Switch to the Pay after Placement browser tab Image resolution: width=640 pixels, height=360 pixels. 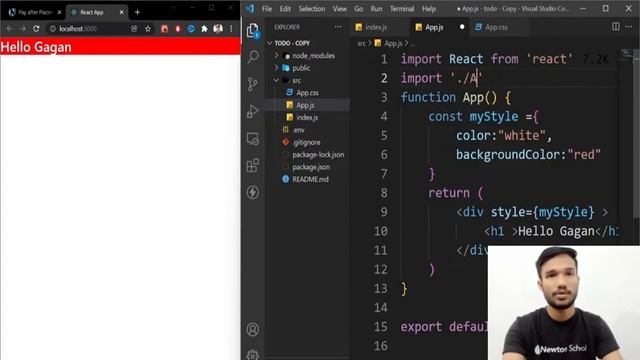tap(35, 12)
